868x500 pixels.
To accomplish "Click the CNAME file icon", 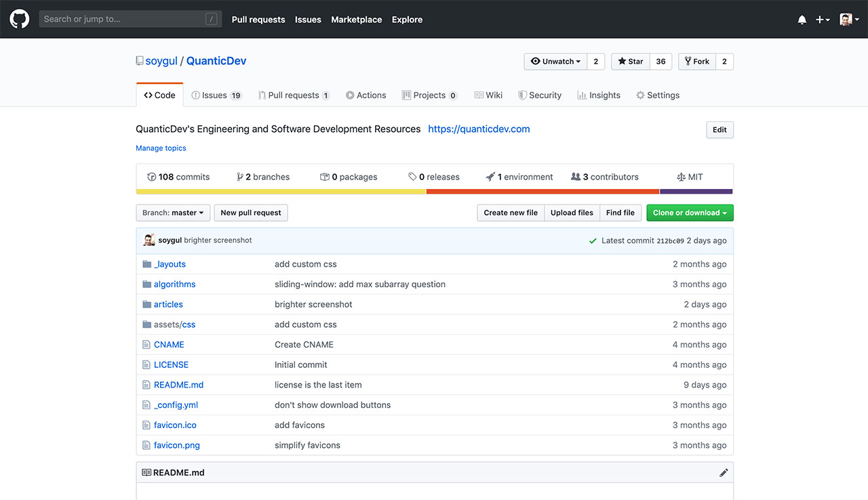I will click(146, 345).
